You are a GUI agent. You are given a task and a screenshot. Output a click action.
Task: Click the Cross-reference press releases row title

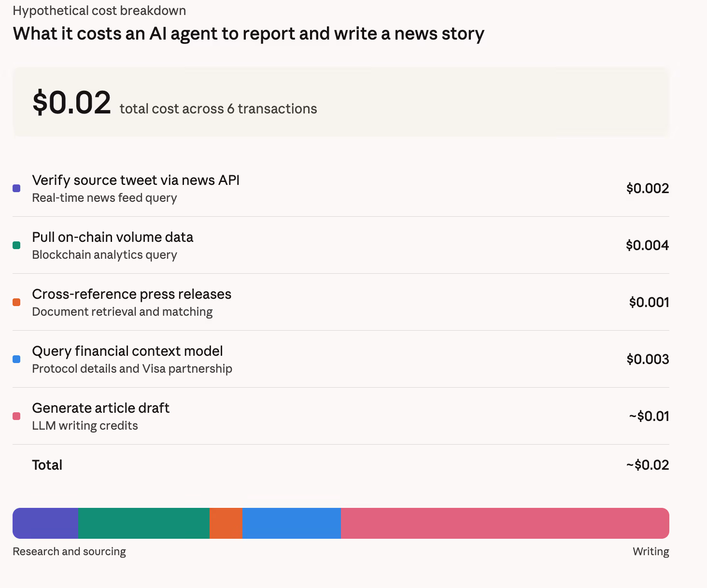point(131,294)
